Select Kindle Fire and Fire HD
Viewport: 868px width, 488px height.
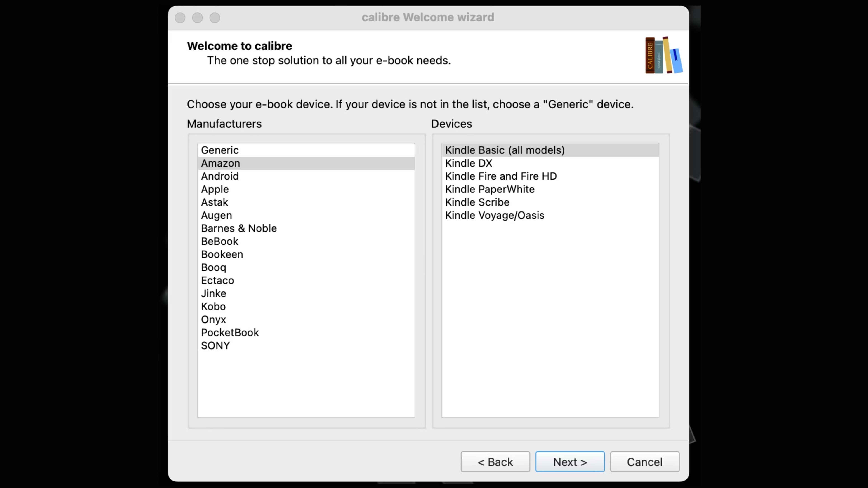[550, 176]
